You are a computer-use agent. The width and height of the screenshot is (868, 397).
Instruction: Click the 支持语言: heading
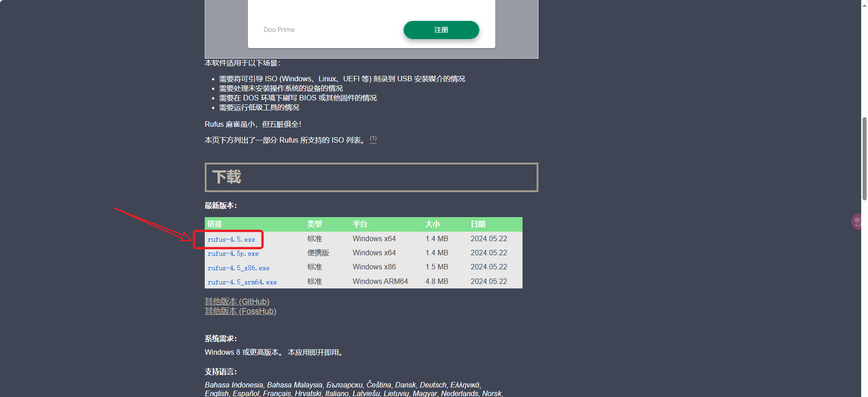[221, 372]
